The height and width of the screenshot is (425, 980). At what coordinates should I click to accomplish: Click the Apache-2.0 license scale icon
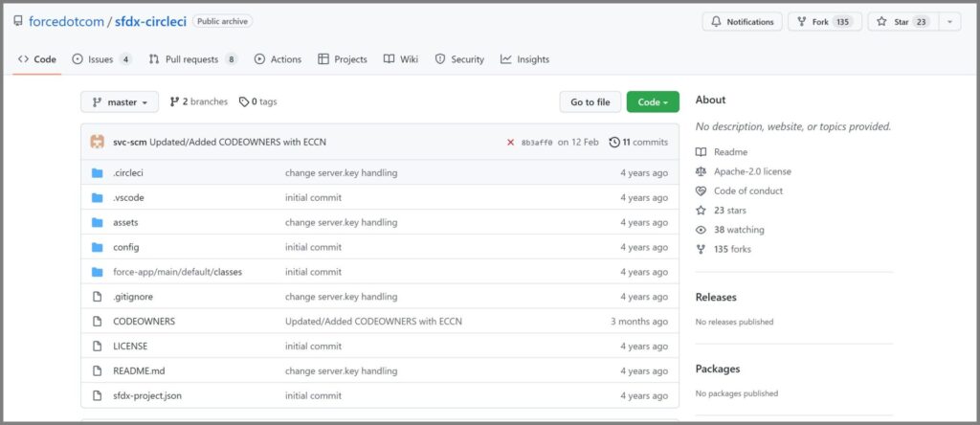[702, 171]
